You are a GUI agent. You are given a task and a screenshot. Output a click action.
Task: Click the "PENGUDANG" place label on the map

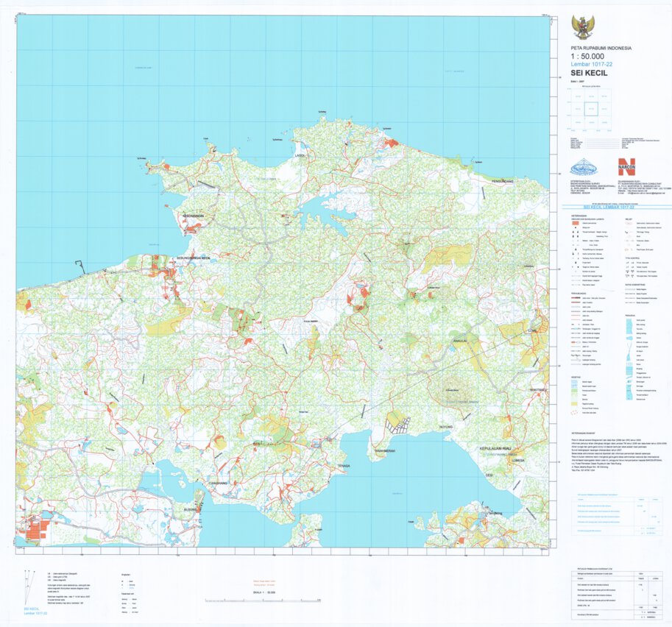pyautogui.click(x=502, y=181)
